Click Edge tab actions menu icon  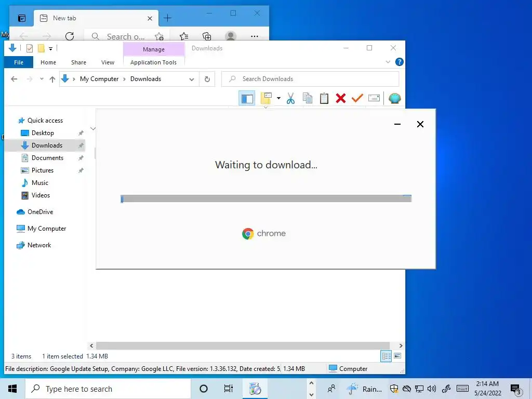[x=22, y=18]
